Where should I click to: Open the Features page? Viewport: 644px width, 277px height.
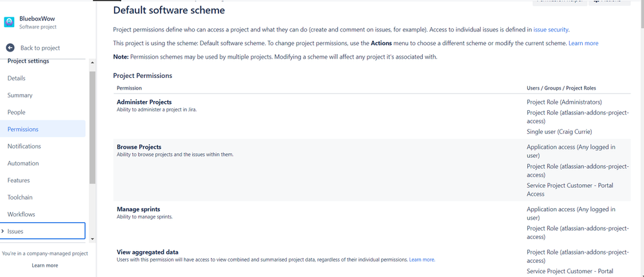19,180
